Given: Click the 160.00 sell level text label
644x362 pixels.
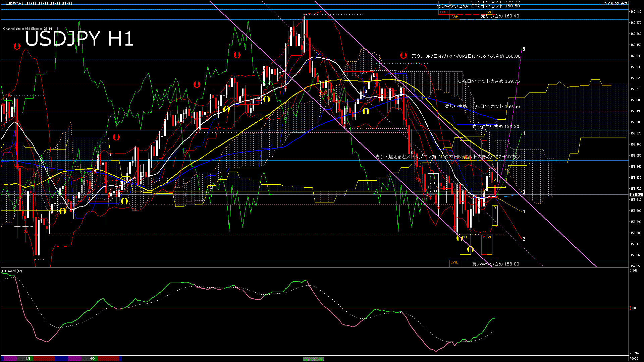Looking at the screenshot, I should coord(466,56).
